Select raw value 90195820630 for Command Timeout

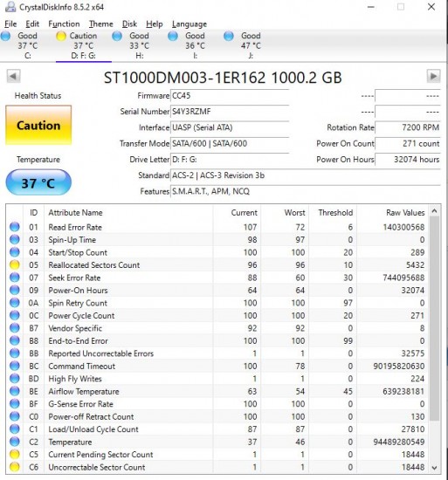tap(399, 367)
